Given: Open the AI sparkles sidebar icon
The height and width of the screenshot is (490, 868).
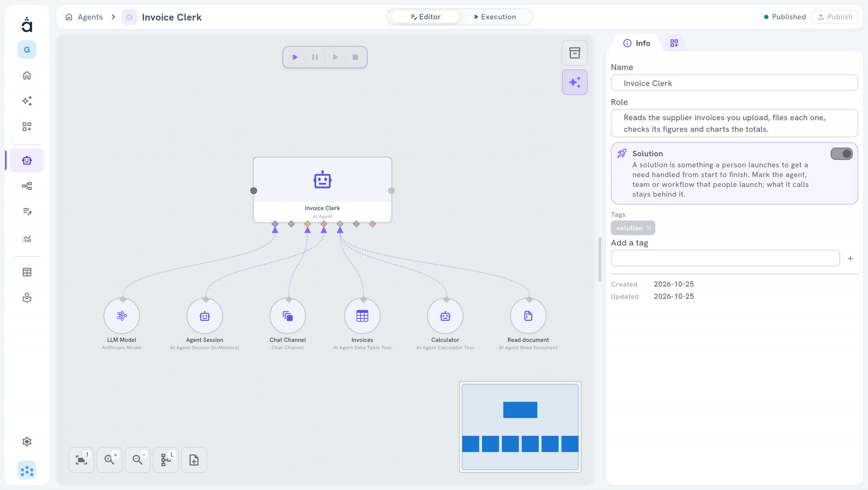Looking at the screenshot, I should (27, 101).
